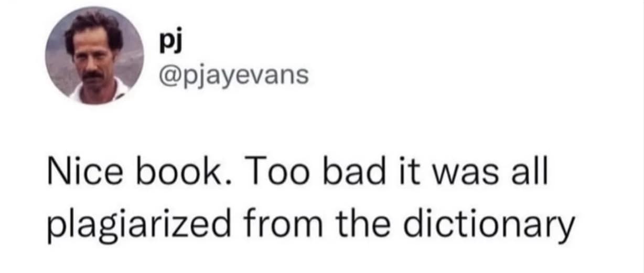Screen dimensions: 644x273
Task: Open pj's circular profile picture
Action: 95,56
